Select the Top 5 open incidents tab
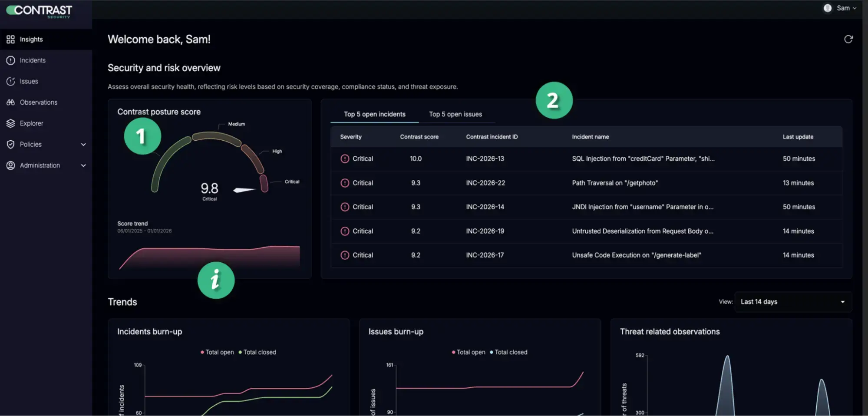 tap(374, 114)
